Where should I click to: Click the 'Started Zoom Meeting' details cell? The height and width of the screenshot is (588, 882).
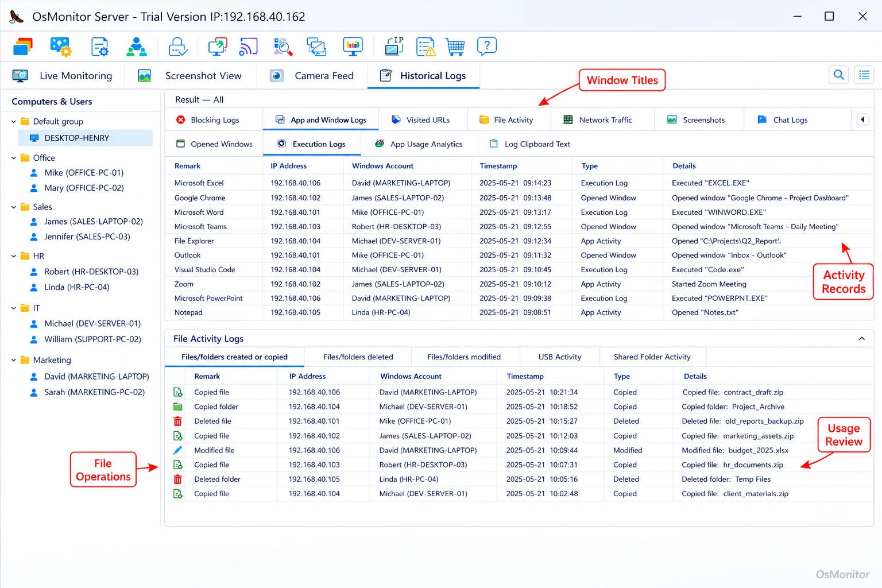[709, 284]
